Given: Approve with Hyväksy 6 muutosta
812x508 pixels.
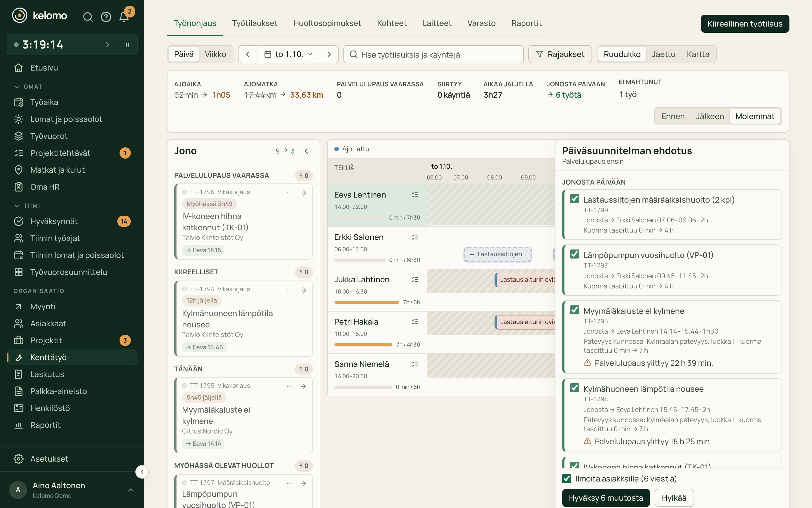Looking at the screenshot, I should pyautogui.click(x=606, y=498).
